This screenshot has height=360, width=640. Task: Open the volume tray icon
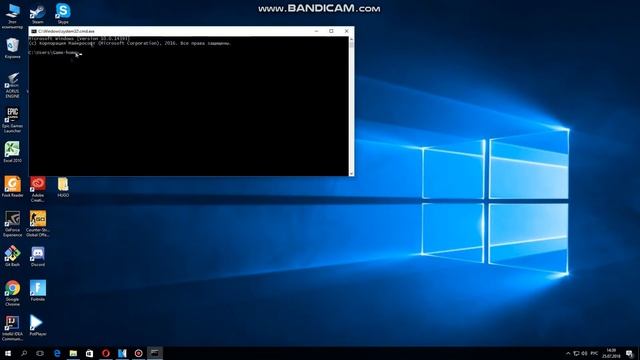tap(584, 353)
